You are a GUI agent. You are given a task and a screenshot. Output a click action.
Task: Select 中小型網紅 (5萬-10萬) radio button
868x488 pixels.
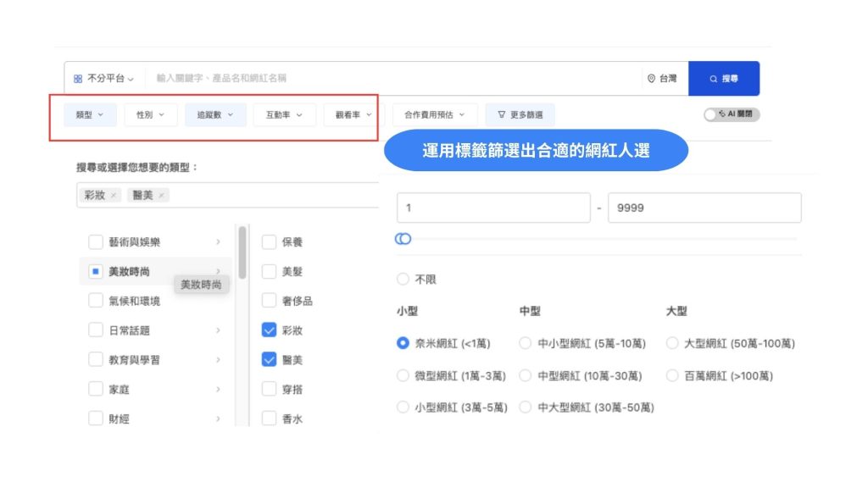point(526,344)
